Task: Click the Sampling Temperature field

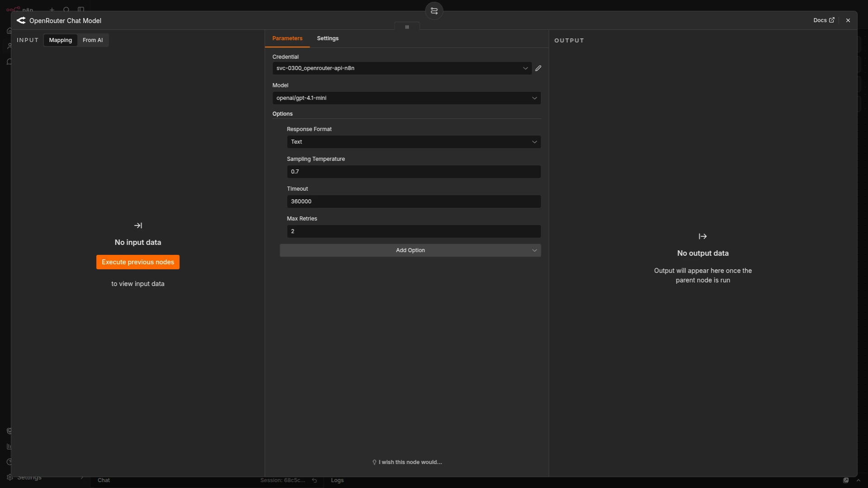Action: [414, 172]
